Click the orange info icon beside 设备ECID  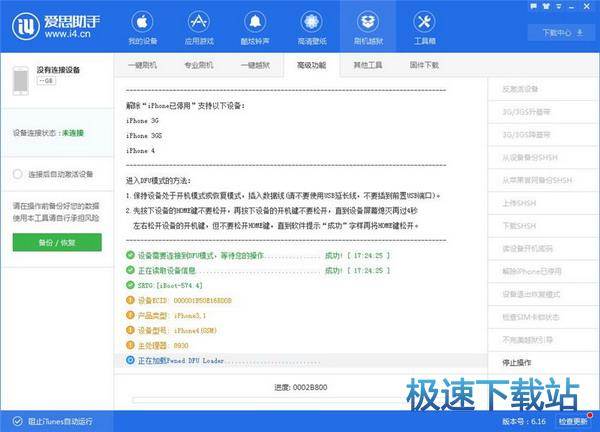point(130,300)
